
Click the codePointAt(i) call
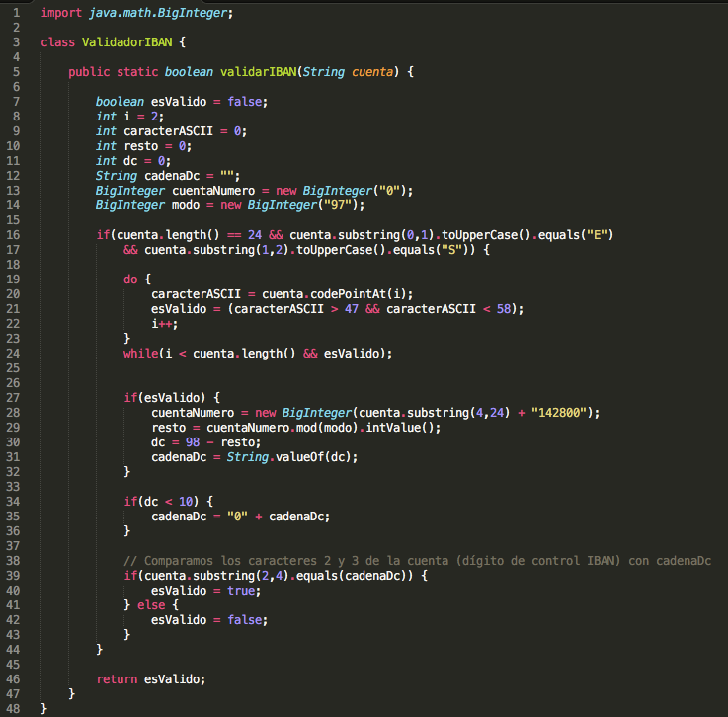(358, 294)
